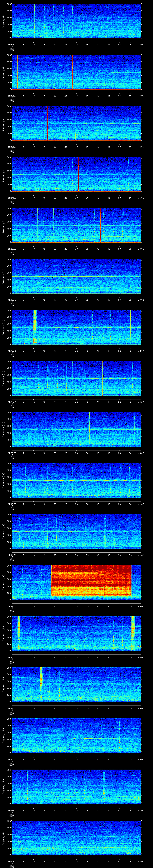Click Frequency (Hz) axis label of 21:31:00 panel
153x868 pixels.
point(3,21)
